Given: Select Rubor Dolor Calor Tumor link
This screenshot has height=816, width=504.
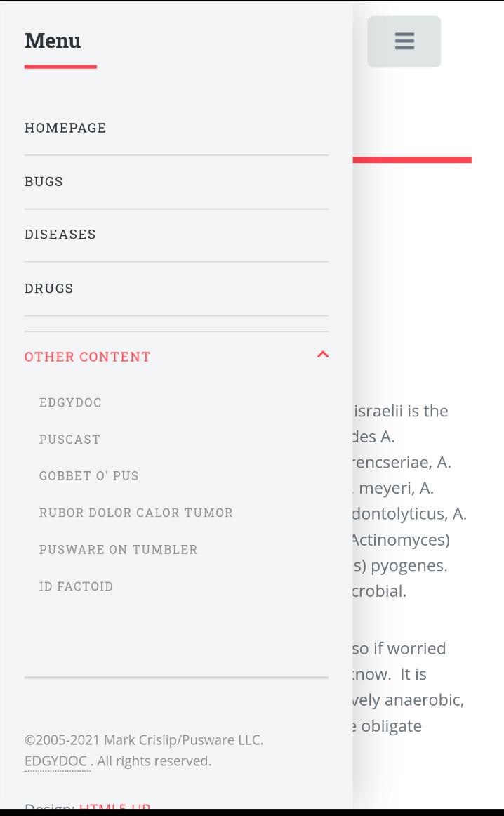Looking at the screenshot, I should coord(136,513).
